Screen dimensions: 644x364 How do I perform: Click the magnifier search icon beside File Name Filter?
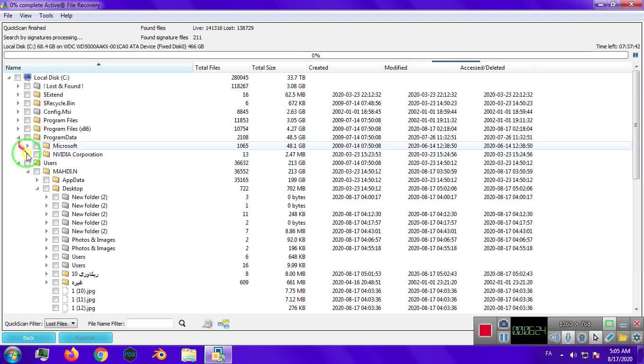tap(182, 324)
